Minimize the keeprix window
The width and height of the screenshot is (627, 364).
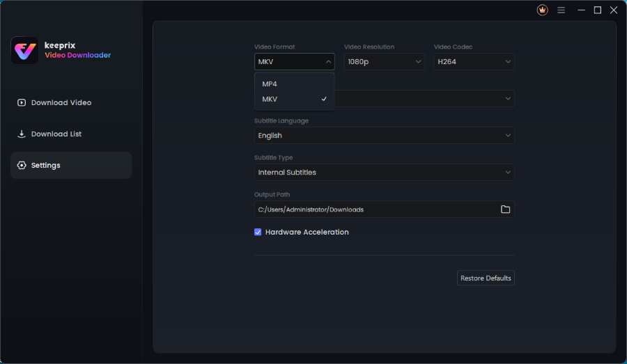pos(580,10)
